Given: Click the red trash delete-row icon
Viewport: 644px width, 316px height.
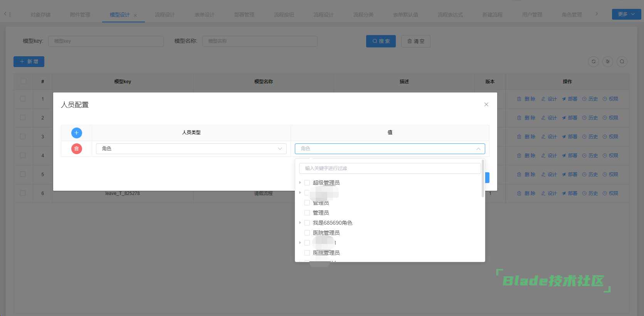Looking at the screenshot, I should (76, 149).
